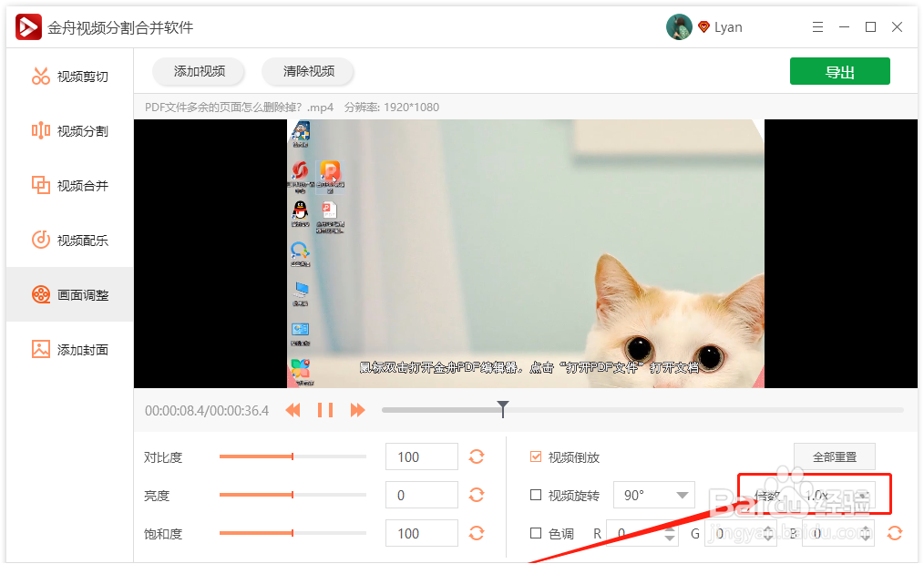Click the Lyan username text

(x=728, y=27)
